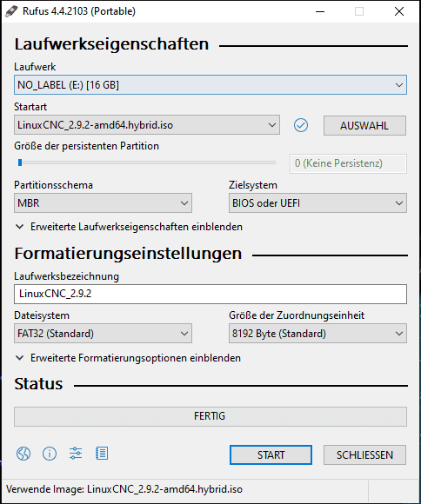Open the Größe der Zuordnungseinheit dropdown
This screenshot has height=504, width=421.
pyautogui.click(x=317, y=334)
